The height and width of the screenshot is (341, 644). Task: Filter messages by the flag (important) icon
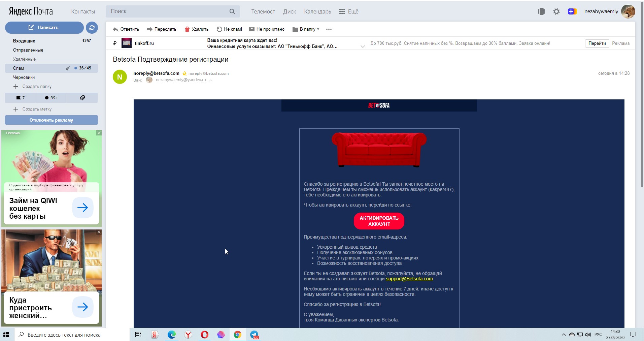click(x=20, y=98)
